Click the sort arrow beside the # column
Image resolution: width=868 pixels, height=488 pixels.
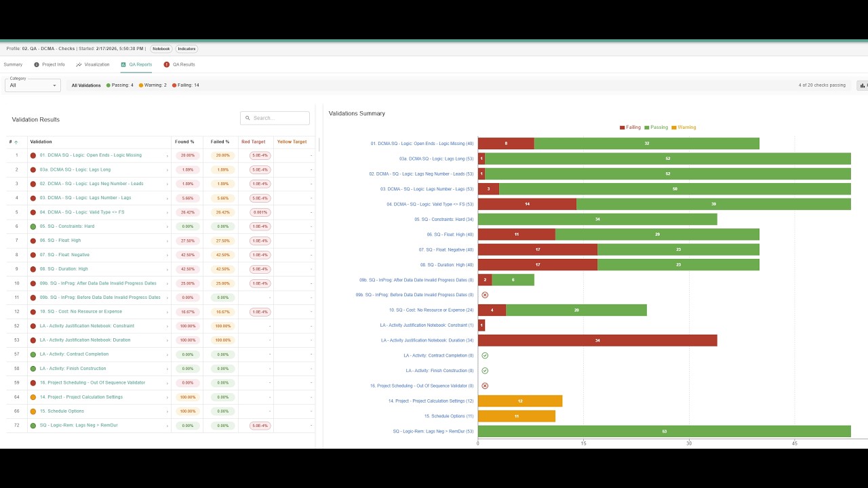16,142
